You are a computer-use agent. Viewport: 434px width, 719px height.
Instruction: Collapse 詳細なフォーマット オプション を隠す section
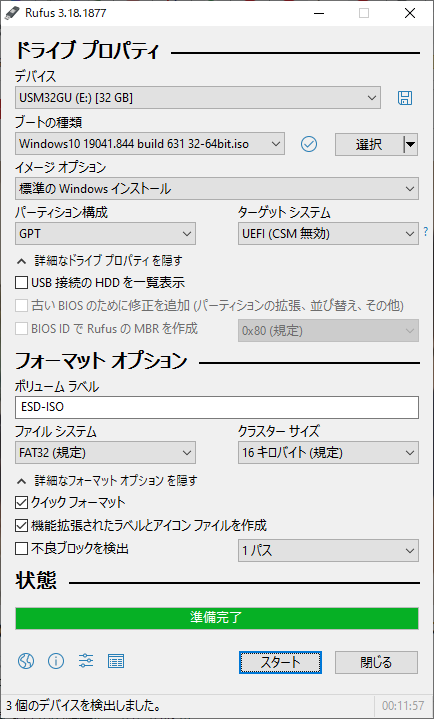(107, 481)
